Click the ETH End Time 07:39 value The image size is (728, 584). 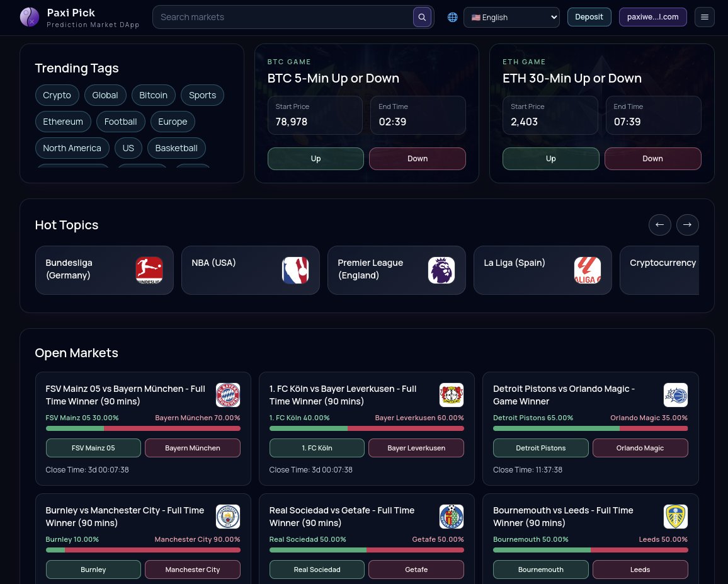pyautogui.click(x=627, y=122)
